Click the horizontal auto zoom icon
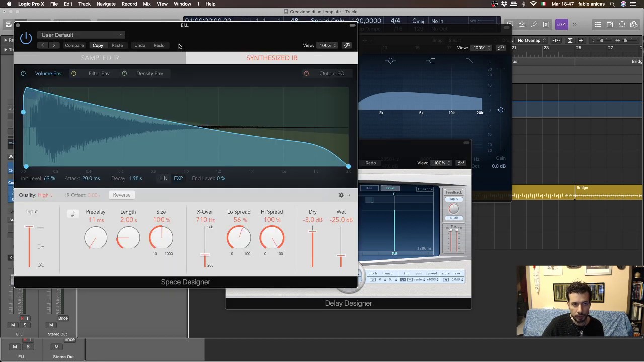Screen dimensions: 644x362 tap(581, 40)
